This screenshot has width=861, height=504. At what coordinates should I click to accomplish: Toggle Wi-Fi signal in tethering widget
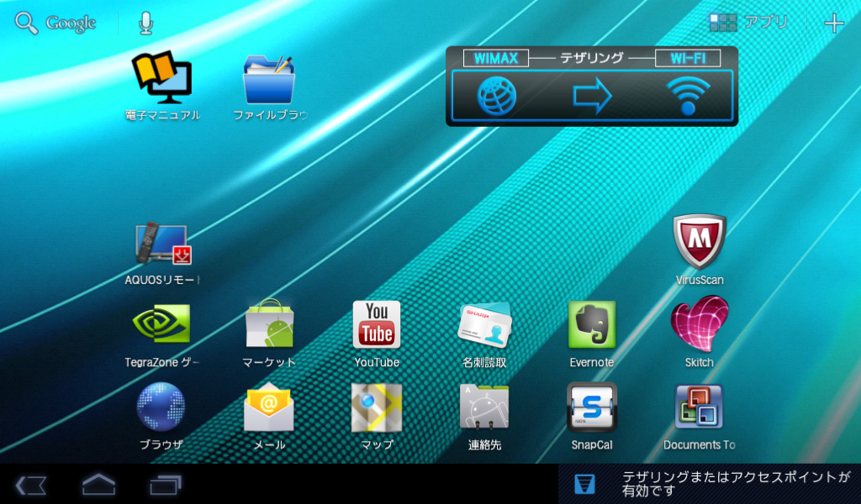pos(688,96)
